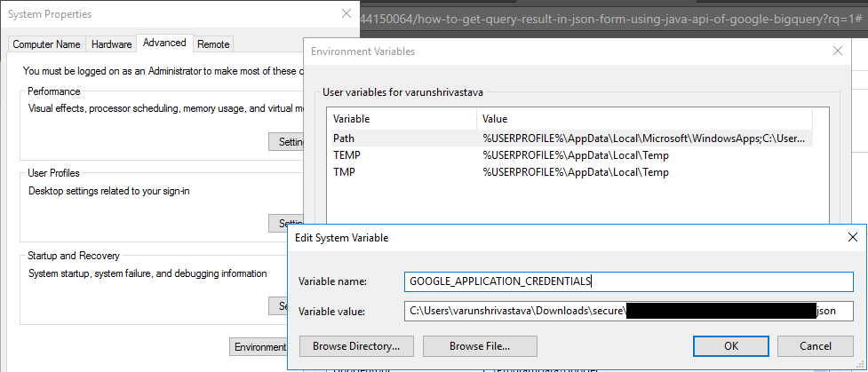Click the Variable value input field
868x372 pixels.
click(x=628, y=311)
